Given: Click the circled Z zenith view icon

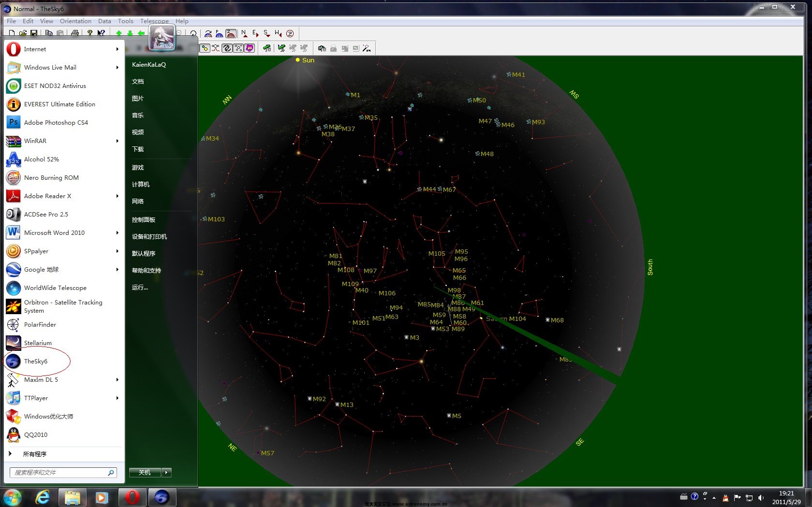Looking at the screenshot, I should [290, 33].
